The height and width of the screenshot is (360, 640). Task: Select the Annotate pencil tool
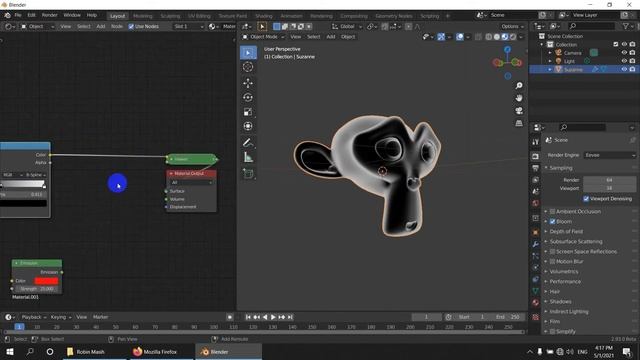248,142
